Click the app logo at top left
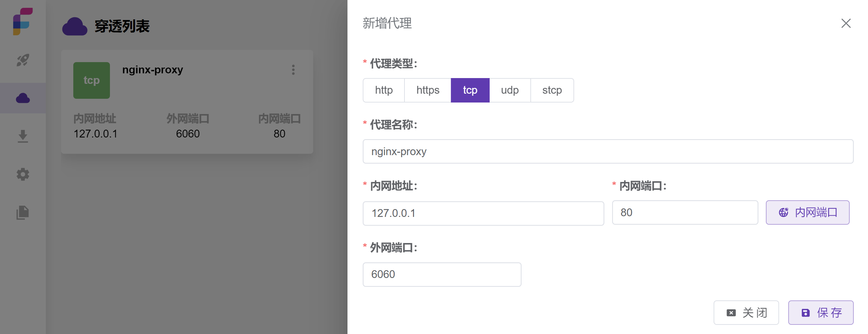The width and height of the screenshot is (868, 334). click(x=23, y=21)
